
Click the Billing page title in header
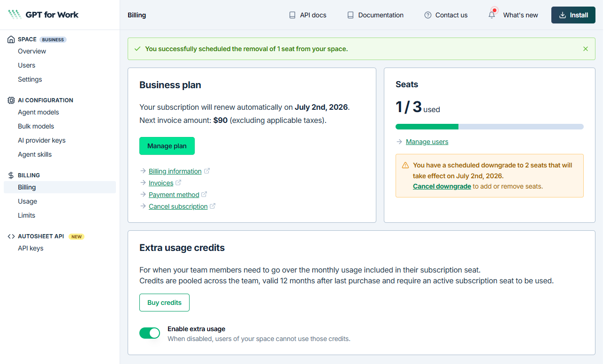coord(137,15)
